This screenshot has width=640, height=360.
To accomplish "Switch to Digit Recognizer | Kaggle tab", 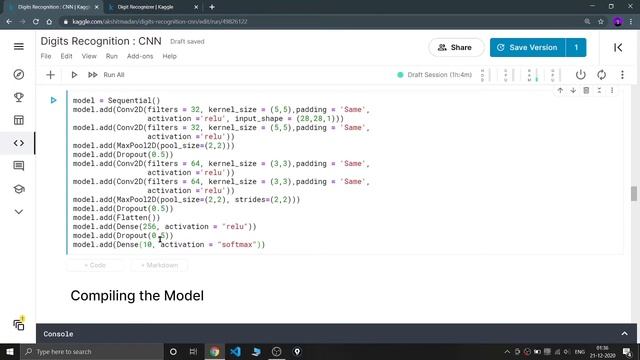I will (x=145, y=7).
